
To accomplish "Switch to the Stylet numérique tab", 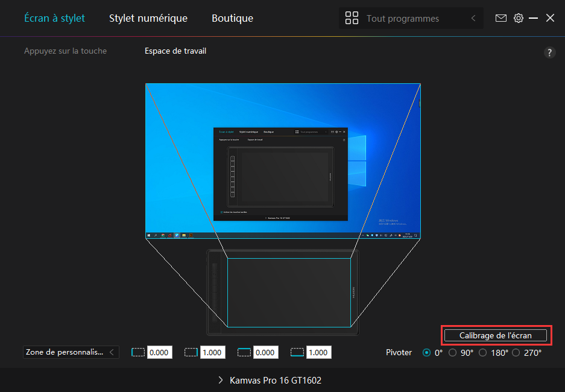I will (x=148, y=18).
